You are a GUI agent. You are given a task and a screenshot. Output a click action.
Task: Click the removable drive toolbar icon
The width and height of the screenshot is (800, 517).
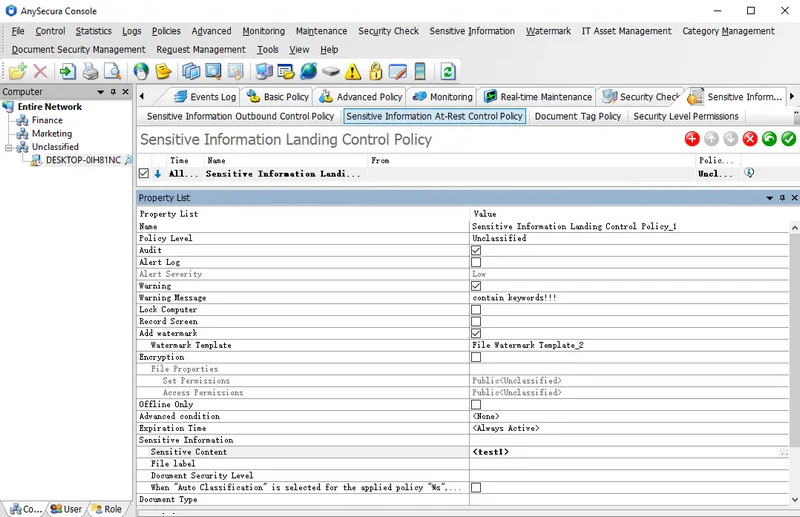point(331,71)
